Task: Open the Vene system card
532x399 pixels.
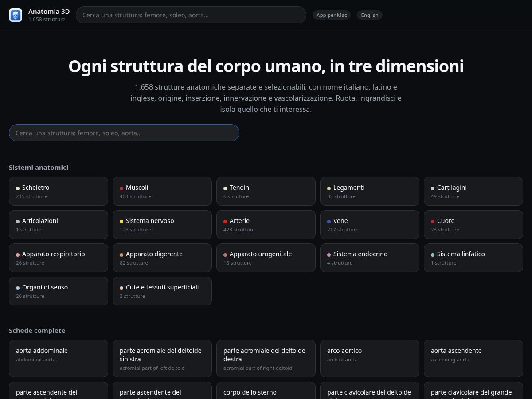Action: [x=370, y=225]
